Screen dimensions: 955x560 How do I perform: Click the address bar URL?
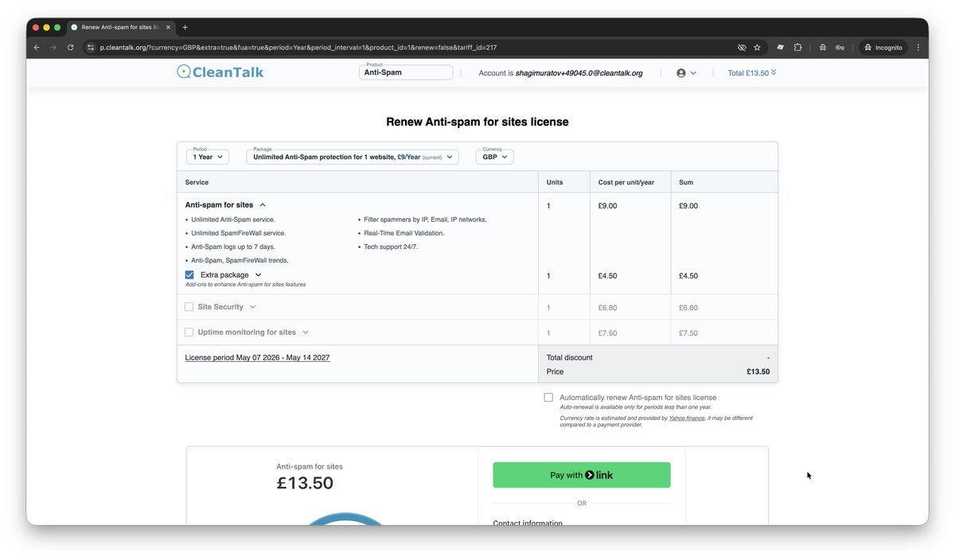298,48
